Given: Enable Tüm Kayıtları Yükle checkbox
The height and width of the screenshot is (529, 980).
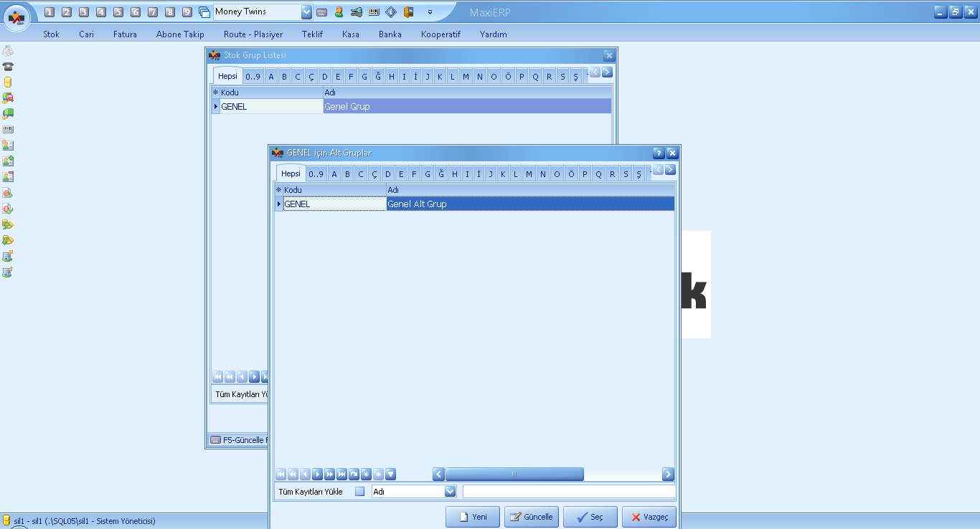Looking at the screenshot, I should click(x=360, y=492).
